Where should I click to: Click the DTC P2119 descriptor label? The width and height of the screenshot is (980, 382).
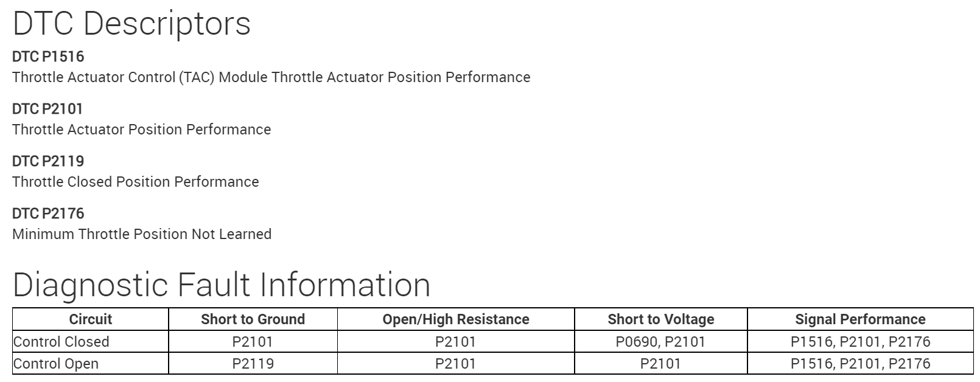pyautogui.click(x=48, y=161)
